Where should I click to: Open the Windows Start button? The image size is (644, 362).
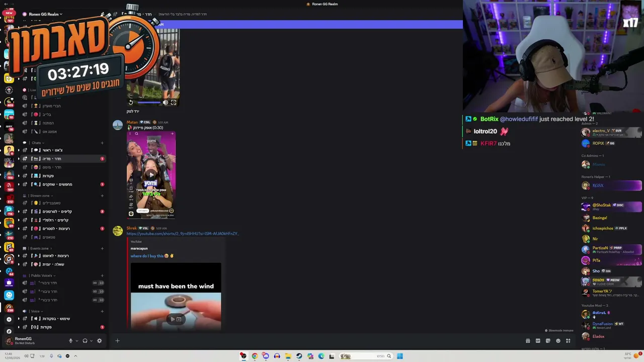(399, 356)
